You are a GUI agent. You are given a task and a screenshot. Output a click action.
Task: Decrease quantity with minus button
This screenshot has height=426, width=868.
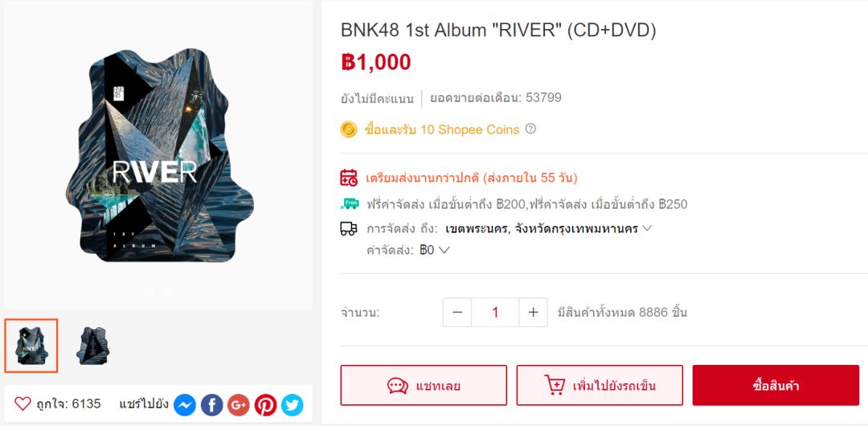(457, 313)
